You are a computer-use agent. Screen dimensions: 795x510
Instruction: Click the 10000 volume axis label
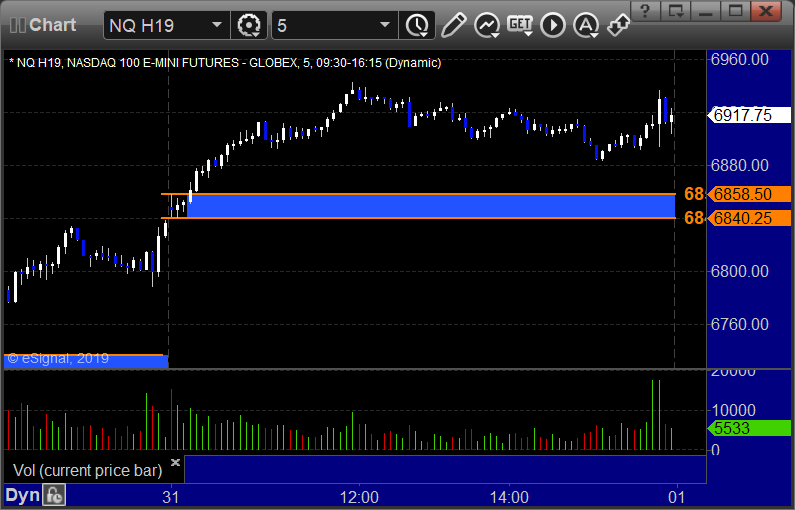click(x=734, y=410)
